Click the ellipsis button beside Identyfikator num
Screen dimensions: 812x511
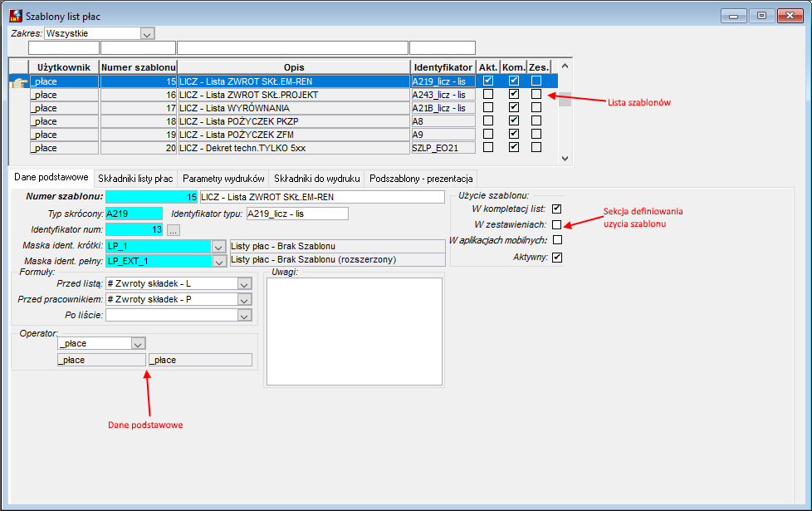(x=173, y=230)
